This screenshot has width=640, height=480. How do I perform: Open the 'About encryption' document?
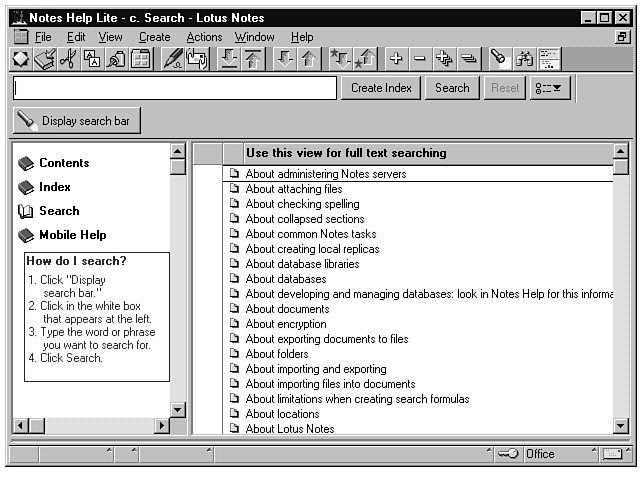[x=286, y=324]
